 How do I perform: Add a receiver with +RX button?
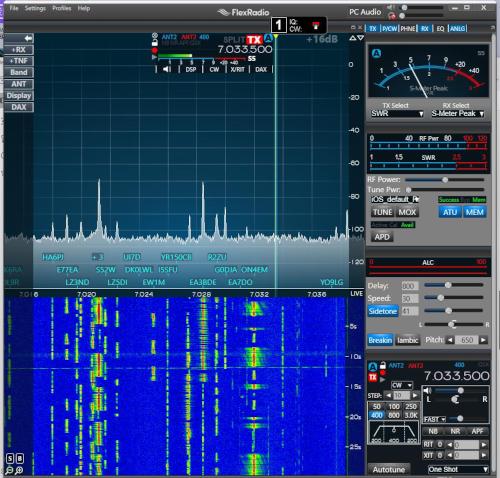(x=19, y=50)
